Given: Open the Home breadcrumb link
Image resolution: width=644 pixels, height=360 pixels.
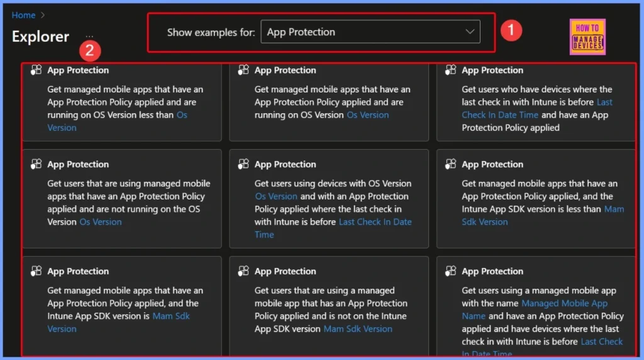Looking at the screenshot, I should pyautogui.click(x=23, y=15).
